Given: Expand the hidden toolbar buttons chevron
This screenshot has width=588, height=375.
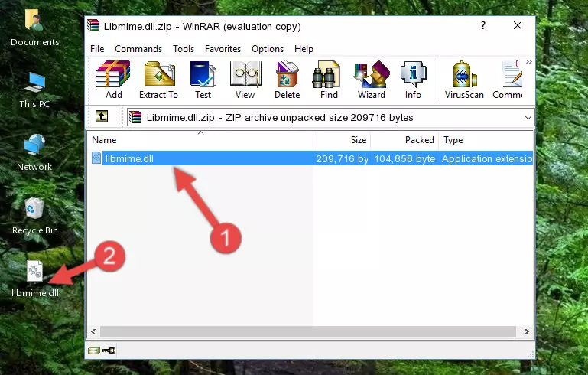Looking at the screenshot, I should point(529,61).
